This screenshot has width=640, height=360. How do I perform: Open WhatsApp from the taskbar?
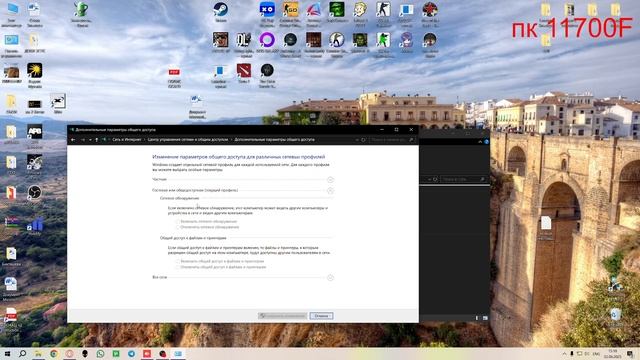coord(100,353)
